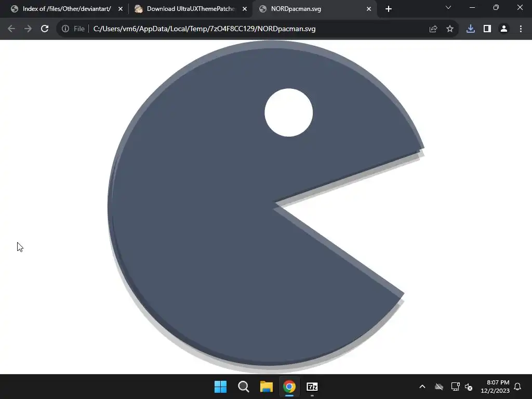The width and height of the screenshot is (532, 399).
Task: Open Windows Search from the taskbar
Action: [243, 387]
